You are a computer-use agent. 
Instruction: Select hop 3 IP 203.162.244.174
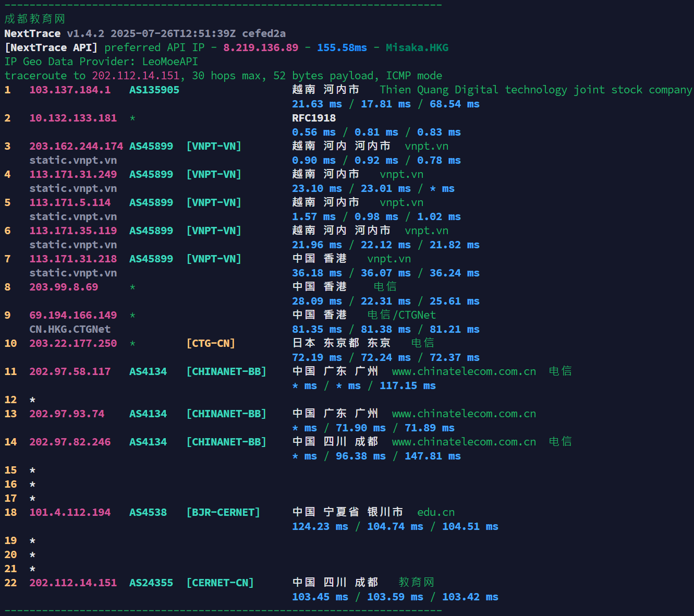coord(76,146)
